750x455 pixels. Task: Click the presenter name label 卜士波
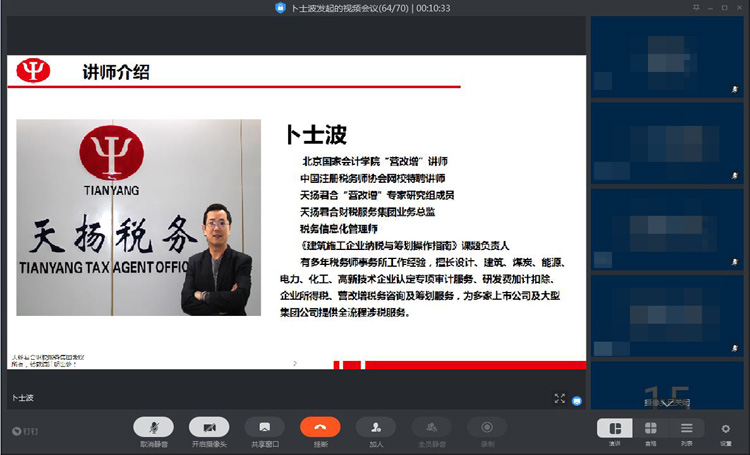point(23,398)
